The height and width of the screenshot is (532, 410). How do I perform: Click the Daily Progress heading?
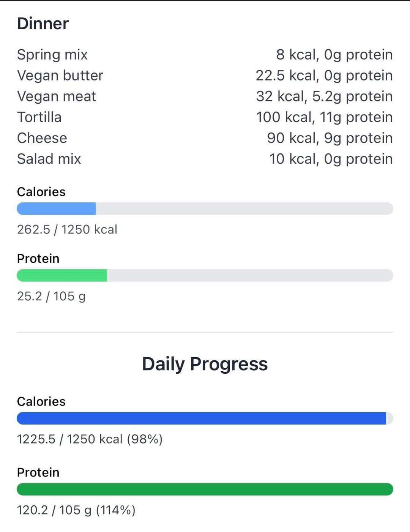click(205, 364)
